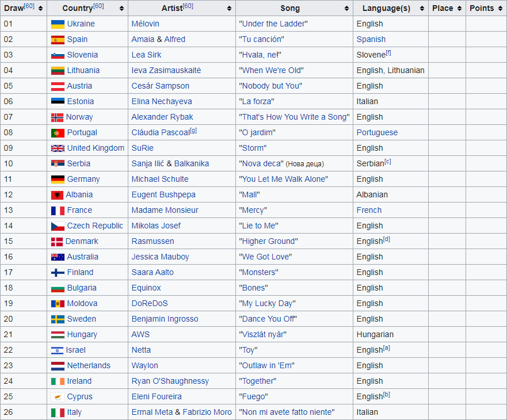Sort table by Points column arrows
Viewport: 507px width, 420px height.
[500, 9]
